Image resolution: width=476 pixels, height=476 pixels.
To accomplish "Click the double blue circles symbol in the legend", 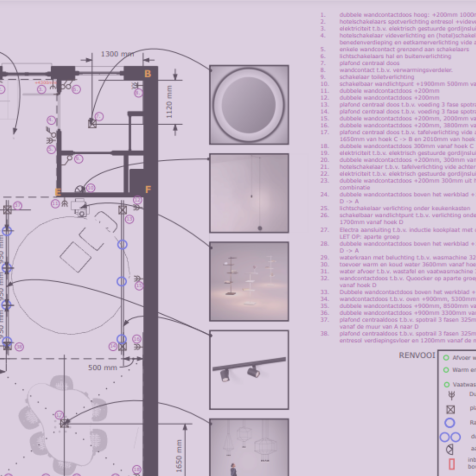I will click(451, 437).
